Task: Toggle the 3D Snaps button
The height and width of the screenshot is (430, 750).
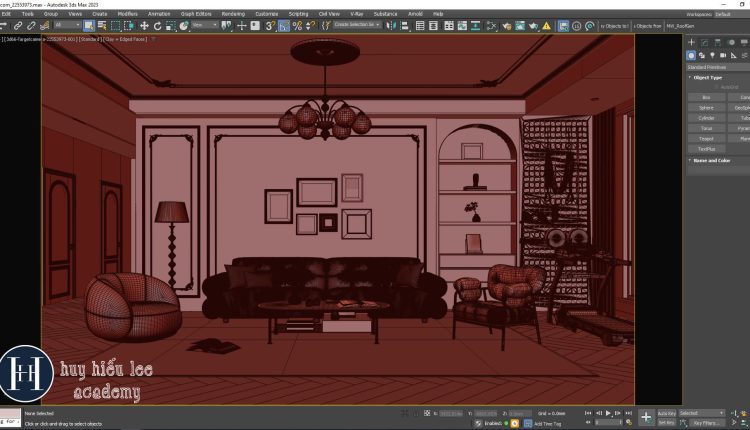Action: (x=270, y=25)
